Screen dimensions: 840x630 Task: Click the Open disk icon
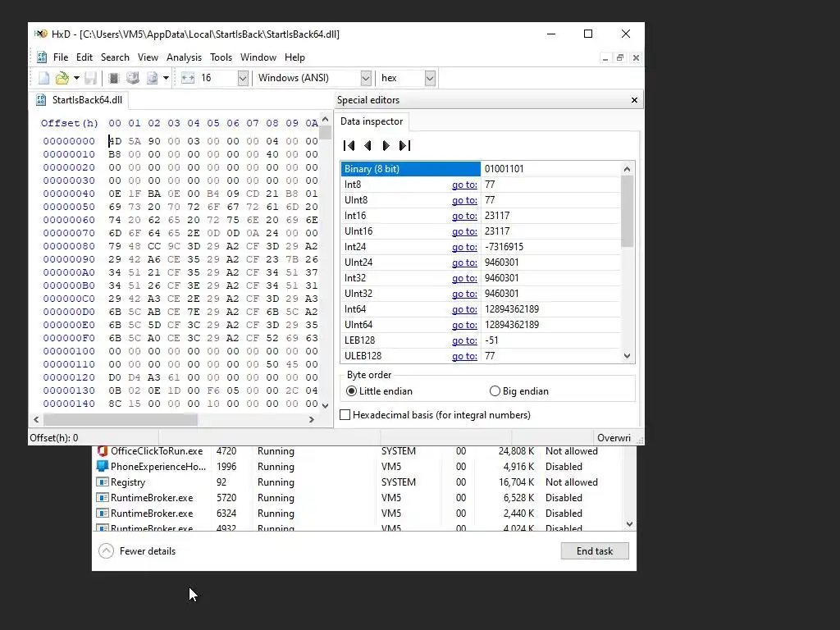(x=132, y=78)
